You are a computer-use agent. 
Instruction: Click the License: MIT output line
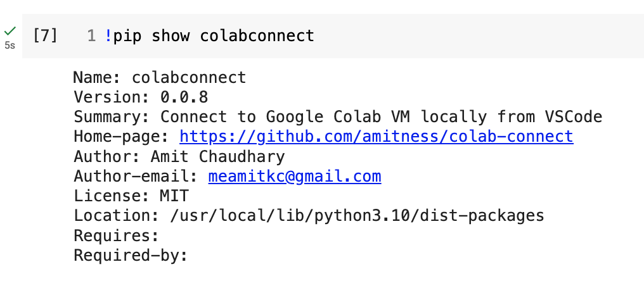131,196
